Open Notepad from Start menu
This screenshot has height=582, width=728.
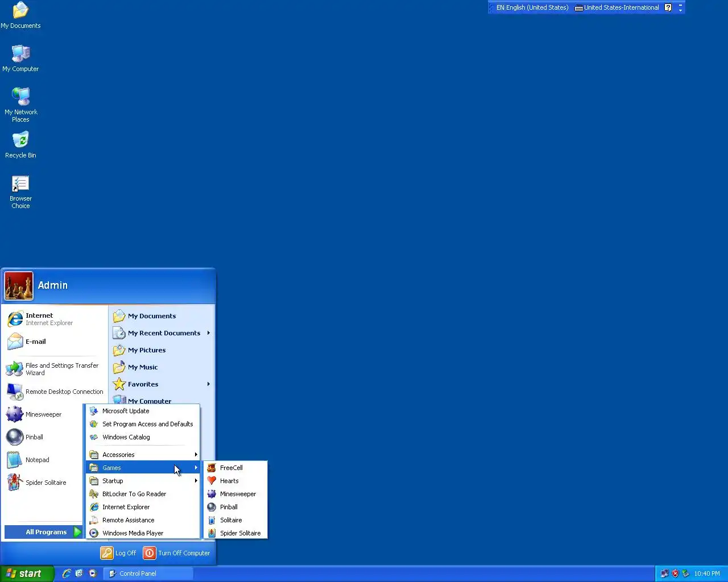click(x=44, y=460)
